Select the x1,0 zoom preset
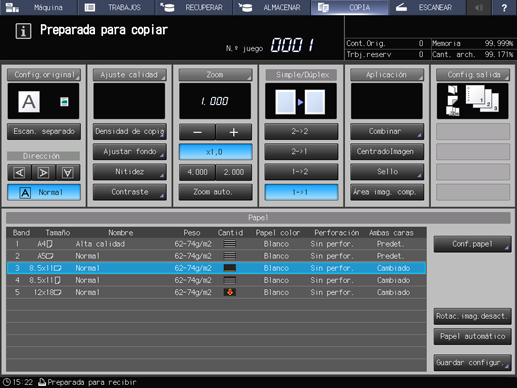 point(215,152)
